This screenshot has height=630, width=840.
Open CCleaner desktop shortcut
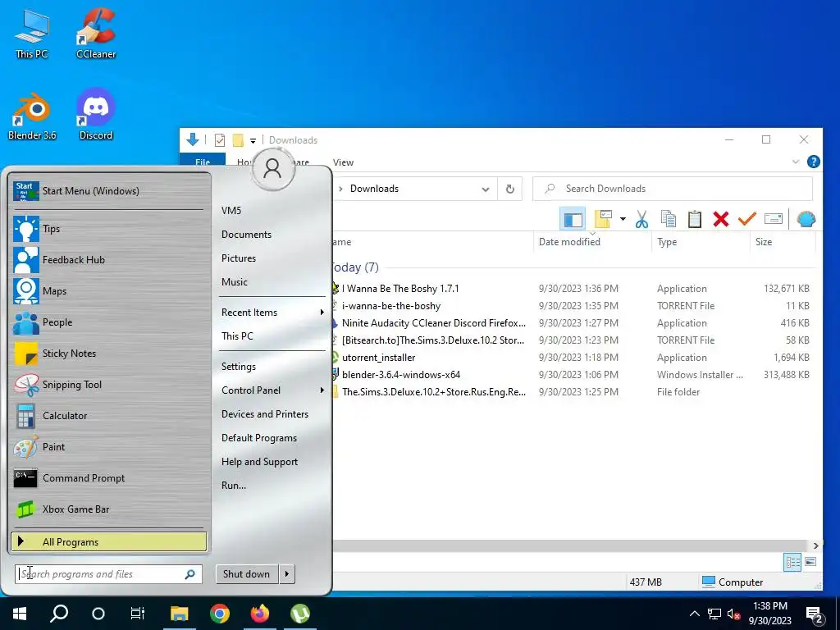coord(96,33)
